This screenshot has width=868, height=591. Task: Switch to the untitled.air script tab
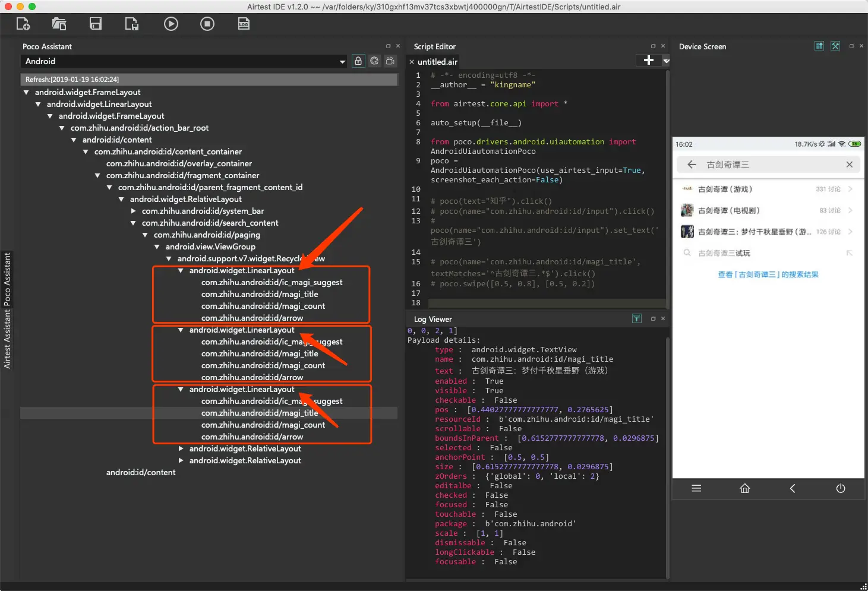point(437,62)
